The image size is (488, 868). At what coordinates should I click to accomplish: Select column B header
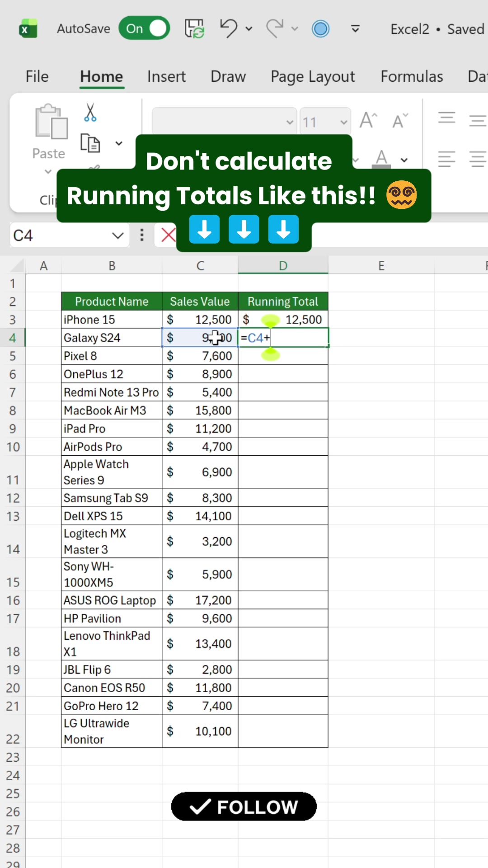tap(112, 266)
